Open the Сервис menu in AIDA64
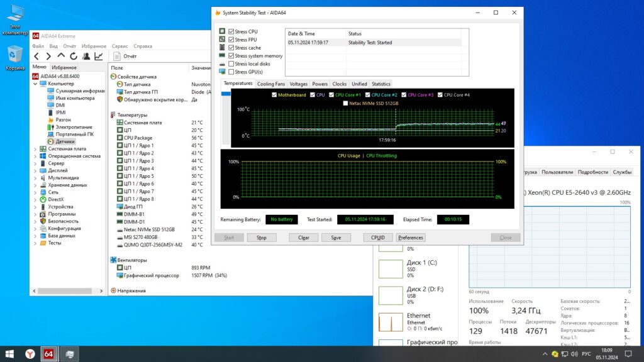The height and width of the screenshot is (362, 644). (x=119, y=47)
